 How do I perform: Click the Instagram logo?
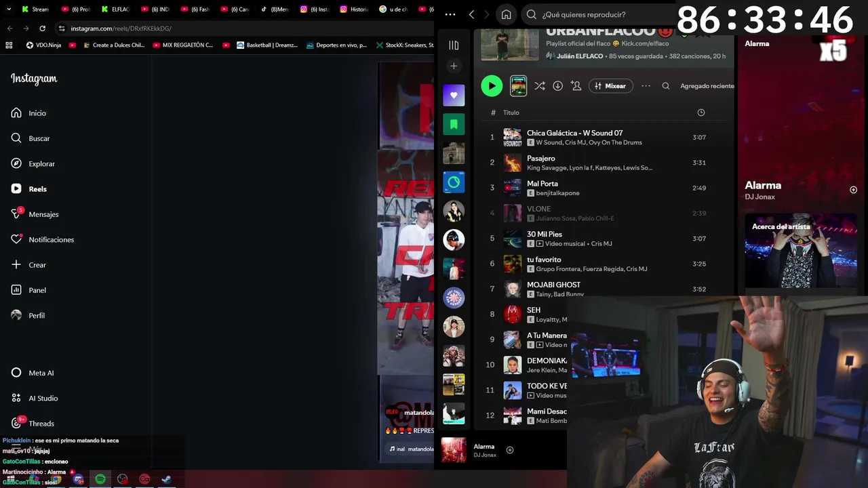[34, 79]
